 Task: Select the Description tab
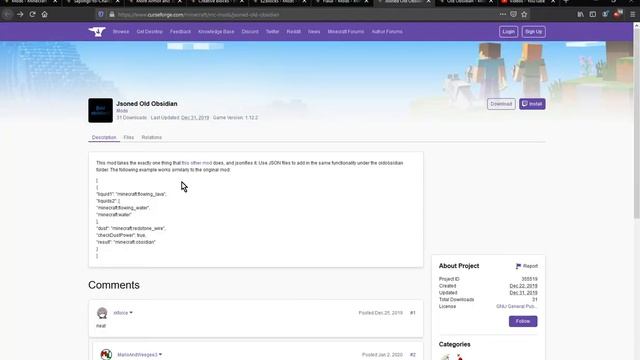coord(104,138)
